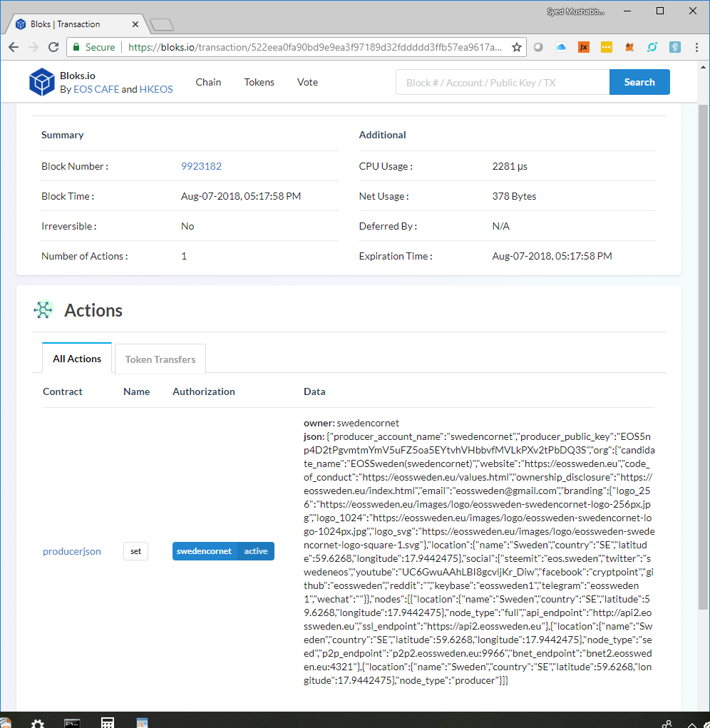This screenshot has width=710, height=728.
Task: Click the yellow dots extension icon
Action: point(607,47)
